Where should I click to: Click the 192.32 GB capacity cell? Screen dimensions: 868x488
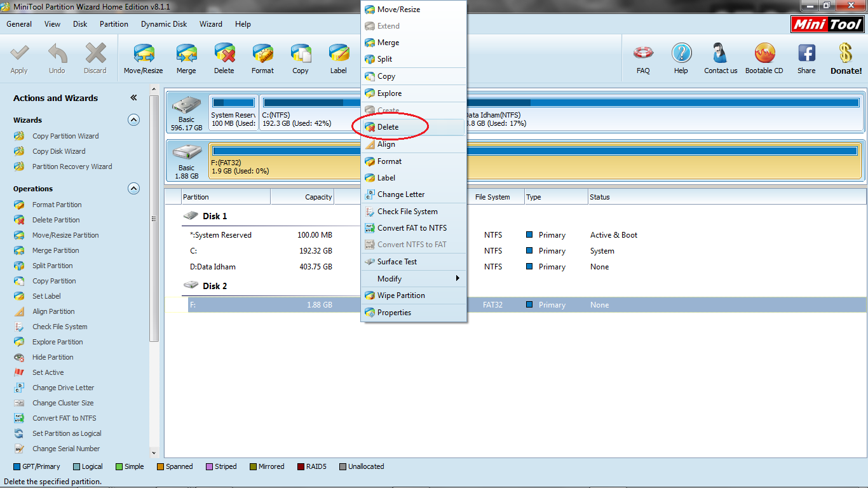(316, 251)
